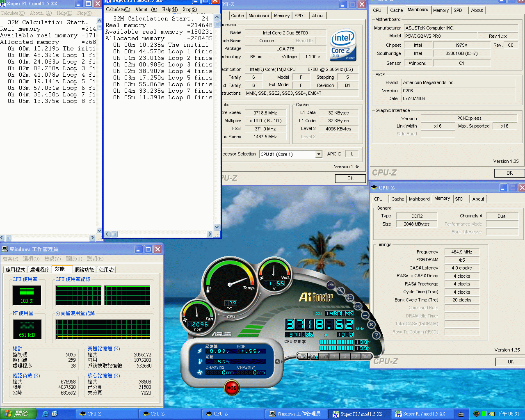Viewport: 525px width, 420px height.
Task: Select Mainboard tab in CPU-Z Memory window
Action: click(419, 199)
